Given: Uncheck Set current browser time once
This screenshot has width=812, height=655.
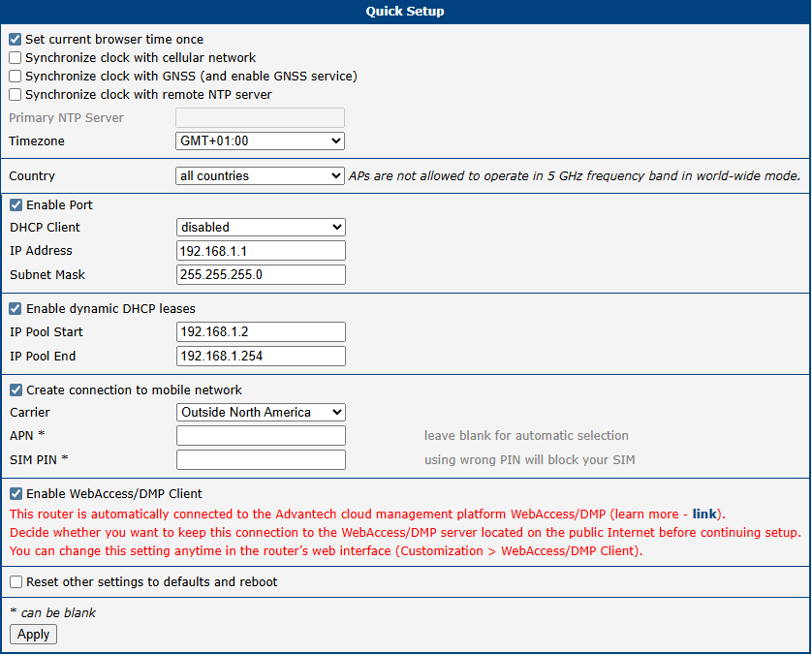Looking at the screenshot, I should click(15, 40).
